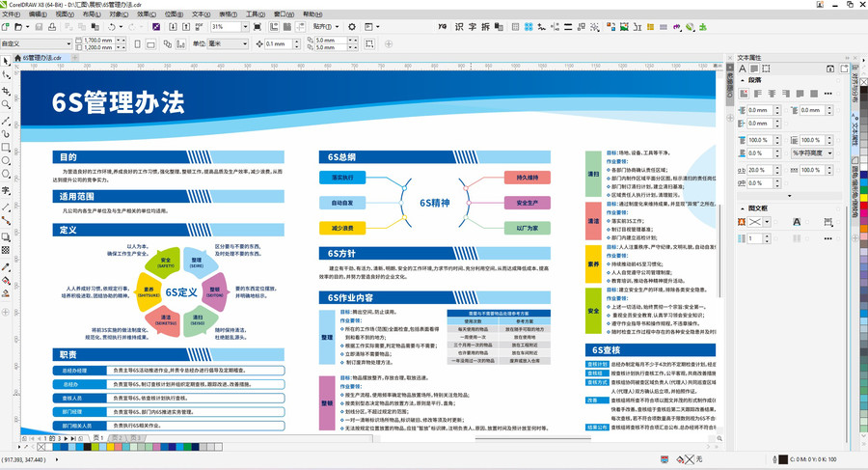
Task: Click the green puzzle piece plugin icon
Action: tap(703, 27)
